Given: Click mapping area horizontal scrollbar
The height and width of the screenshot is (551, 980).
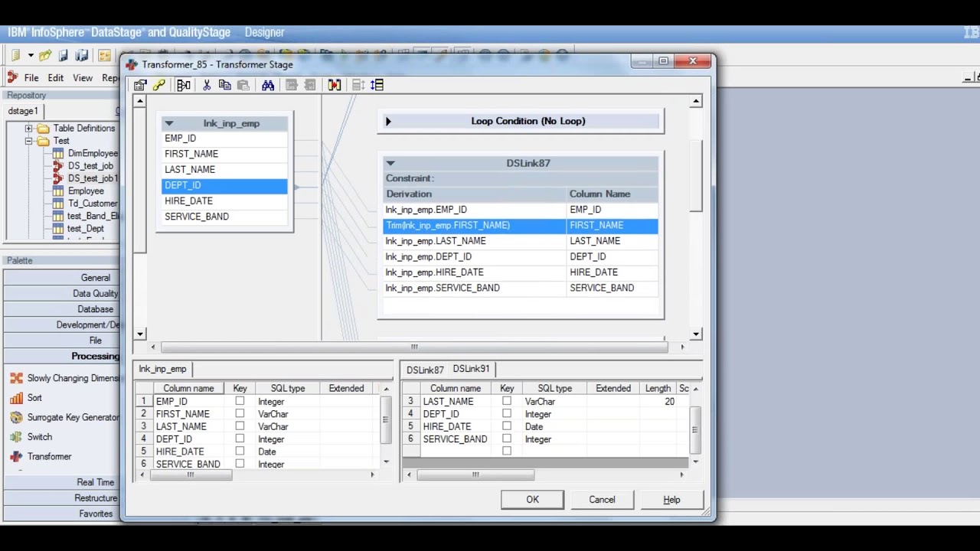Looking at the screenshot, I should point(414,347).
